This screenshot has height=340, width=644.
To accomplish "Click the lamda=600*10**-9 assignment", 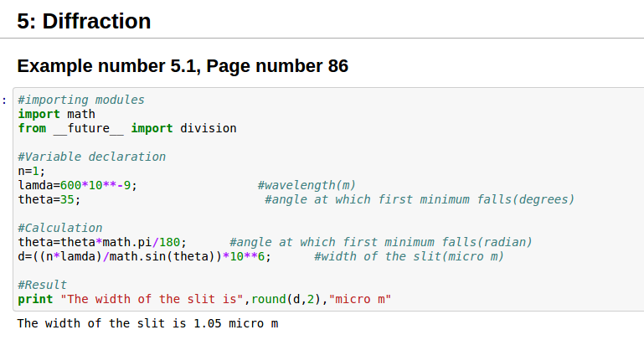I will click(78, 185).
